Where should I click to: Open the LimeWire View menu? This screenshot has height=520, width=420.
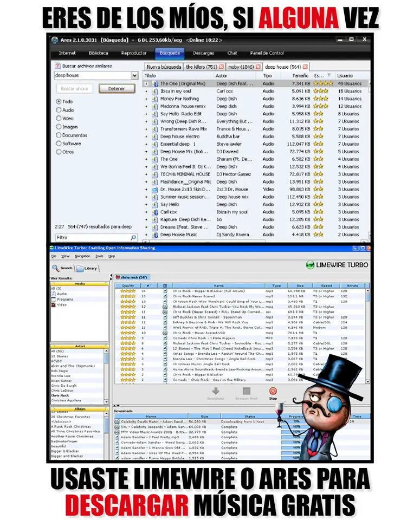click(x=66, y=256)
